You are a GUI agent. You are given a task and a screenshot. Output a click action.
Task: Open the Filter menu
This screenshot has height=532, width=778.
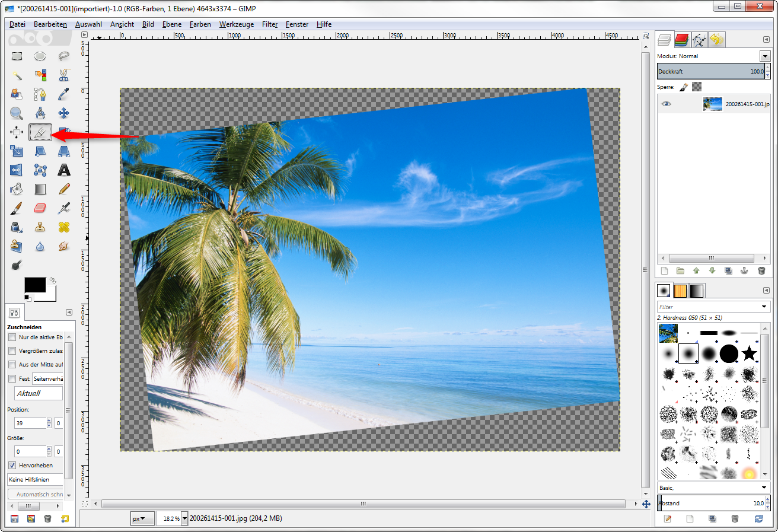(x=269, y=24)
